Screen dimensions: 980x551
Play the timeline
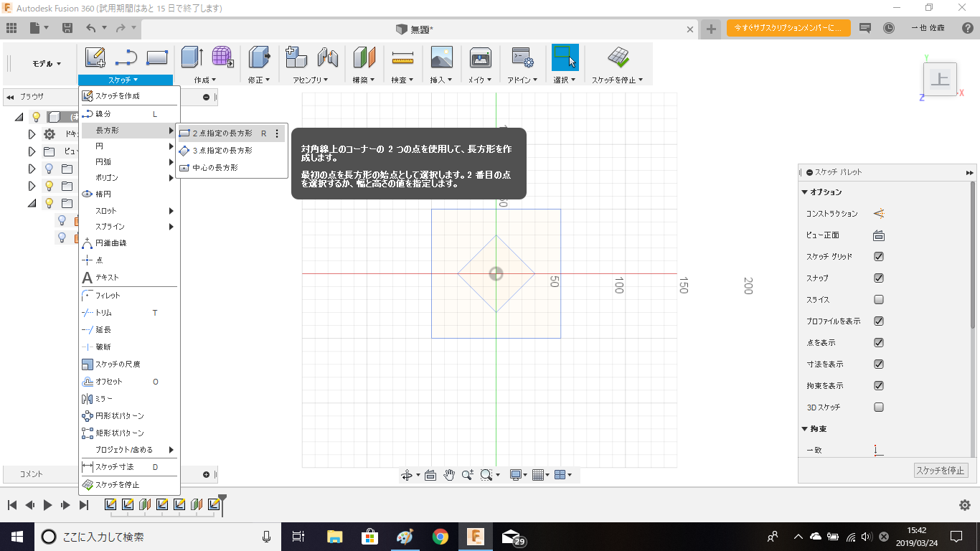coord(48,505)
